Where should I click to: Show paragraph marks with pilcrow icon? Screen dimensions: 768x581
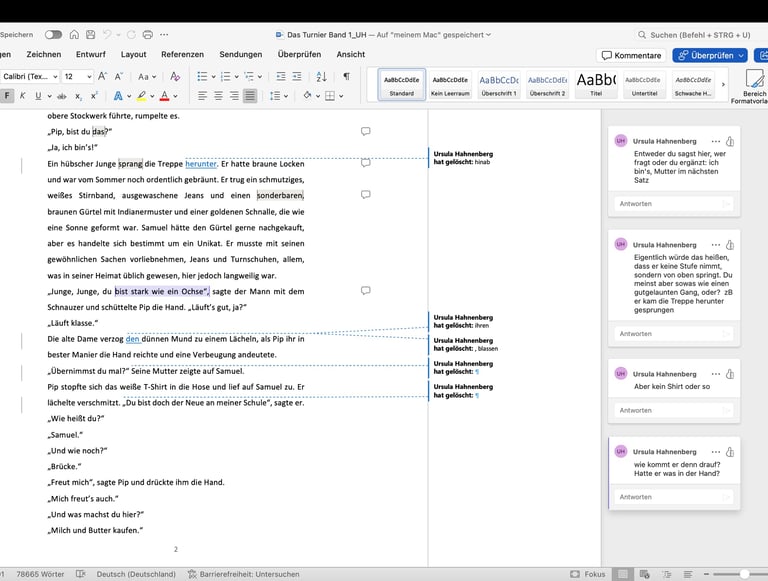[346, 76]
